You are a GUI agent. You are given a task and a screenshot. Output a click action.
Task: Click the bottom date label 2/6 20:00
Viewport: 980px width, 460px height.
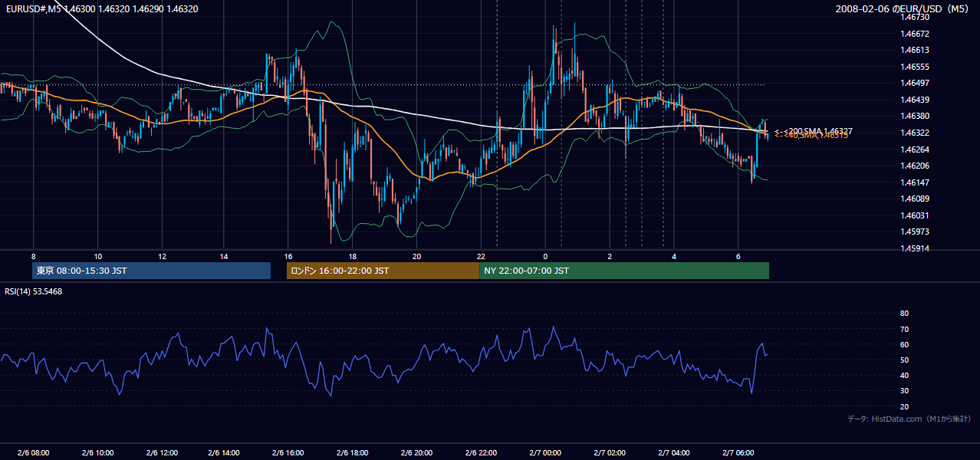(x=417, y=453)
